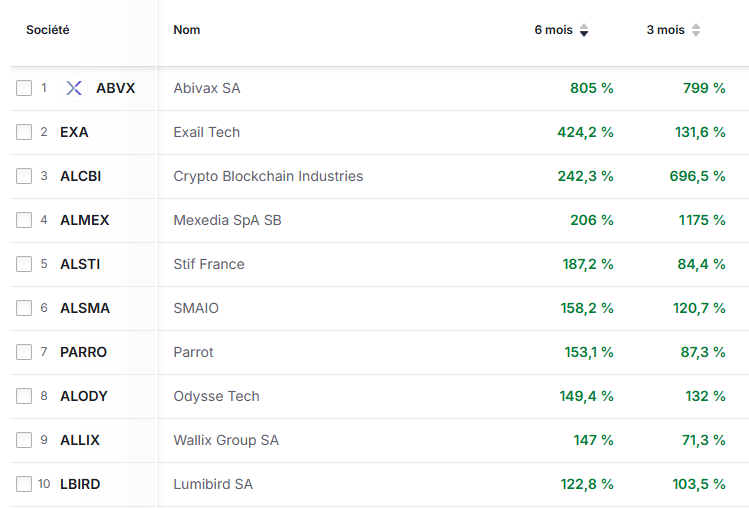Open the Abivax SA company link
Image resolution: width=749 pixels, height=508 pixels.
[x=207, y=88]
